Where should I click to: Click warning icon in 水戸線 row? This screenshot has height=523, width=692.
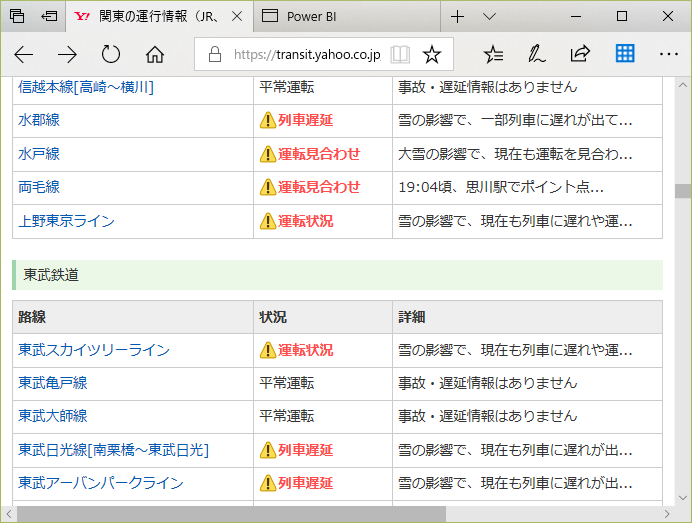(x=268, y=154)
